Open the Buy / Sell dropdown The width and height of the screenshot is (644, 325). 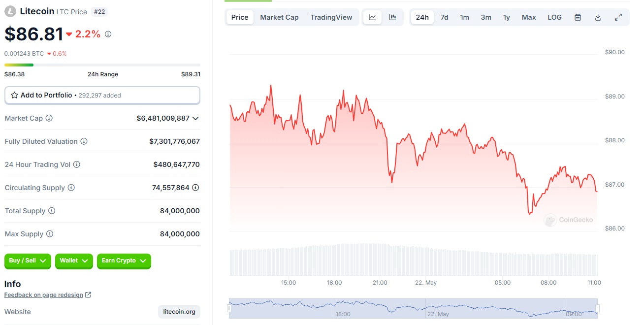pyautogui.click(x=28, y=261)
